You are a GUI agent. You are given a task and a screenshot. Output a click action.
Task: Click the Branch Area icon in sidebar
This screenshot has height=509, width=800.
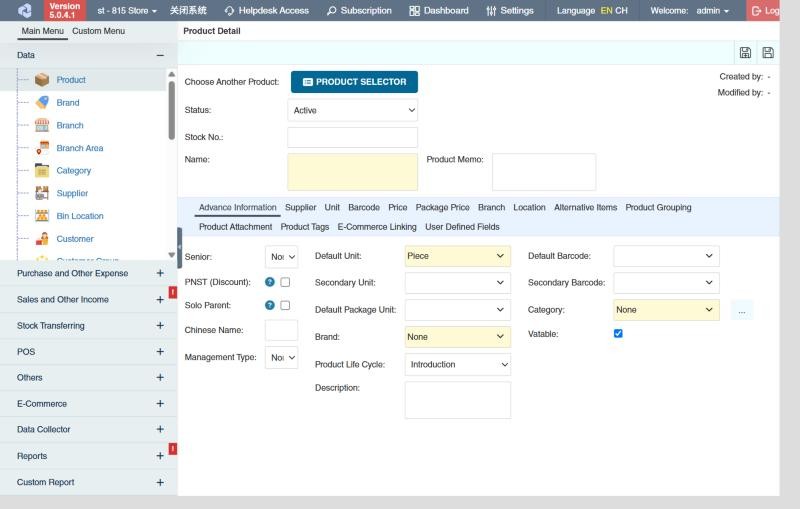coord(42,148)
